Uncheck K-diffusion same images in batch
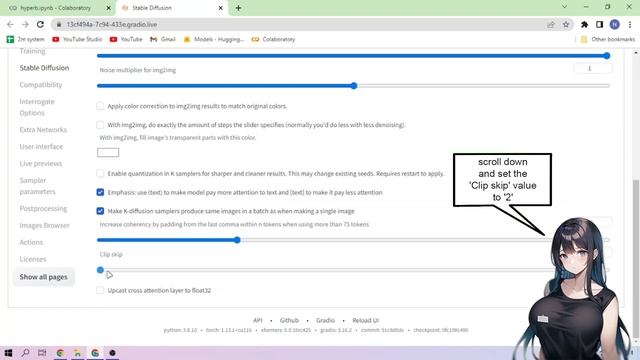The height and width of the screenshot is (360, 640). tap(100, 211)
